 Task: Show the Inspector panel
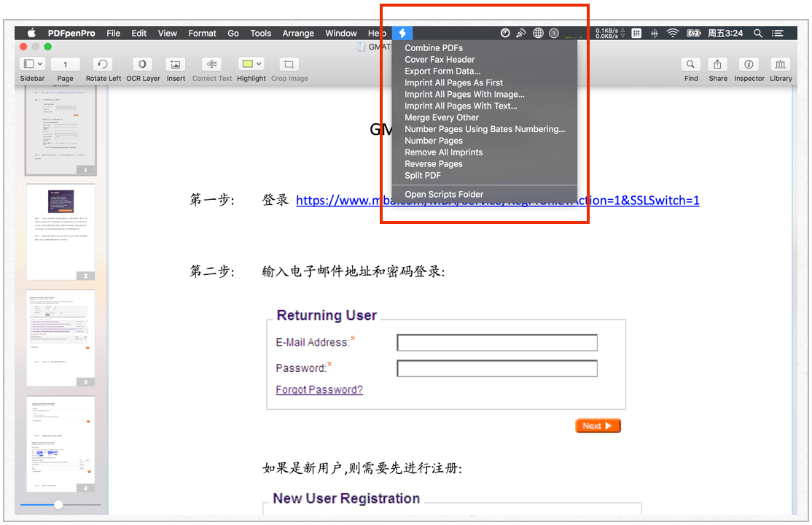pos(749,63)
